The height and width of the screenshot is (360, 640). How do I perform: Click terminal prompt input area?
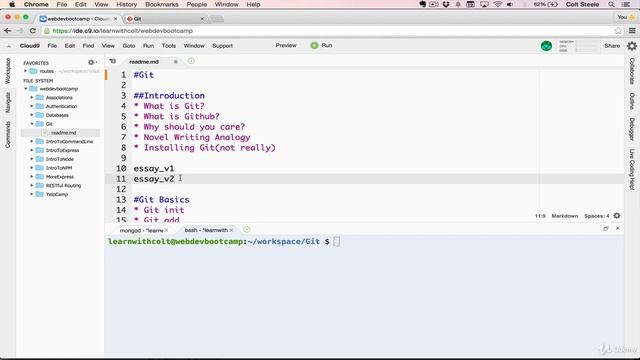click(337, 242)
